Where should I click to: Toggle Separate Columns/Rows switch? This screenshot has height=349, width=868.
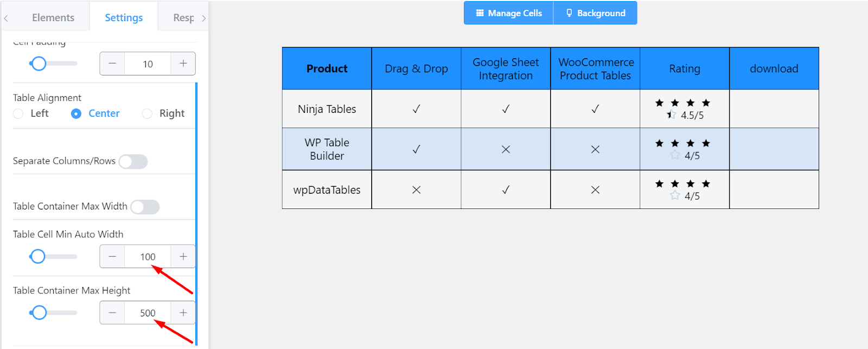(133, 162)
